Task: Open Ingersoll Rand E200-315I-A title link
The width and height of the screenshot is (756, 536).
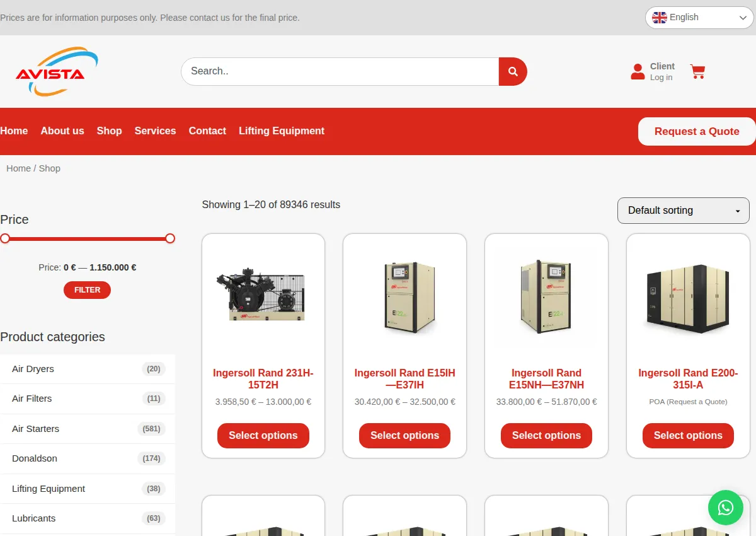Action: pos(688,379)
